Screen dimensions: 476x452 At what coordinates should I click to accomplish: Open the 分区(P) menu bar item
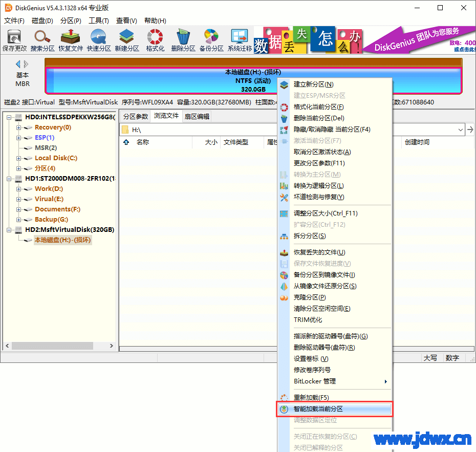click(71, 20)
